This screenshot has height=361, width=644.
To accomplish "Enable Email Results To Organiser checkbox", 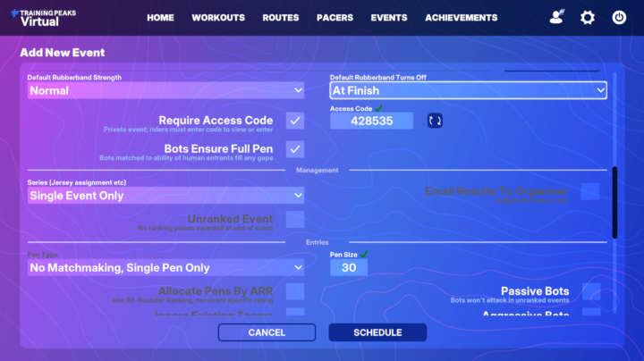I will [x=590, y=191].
